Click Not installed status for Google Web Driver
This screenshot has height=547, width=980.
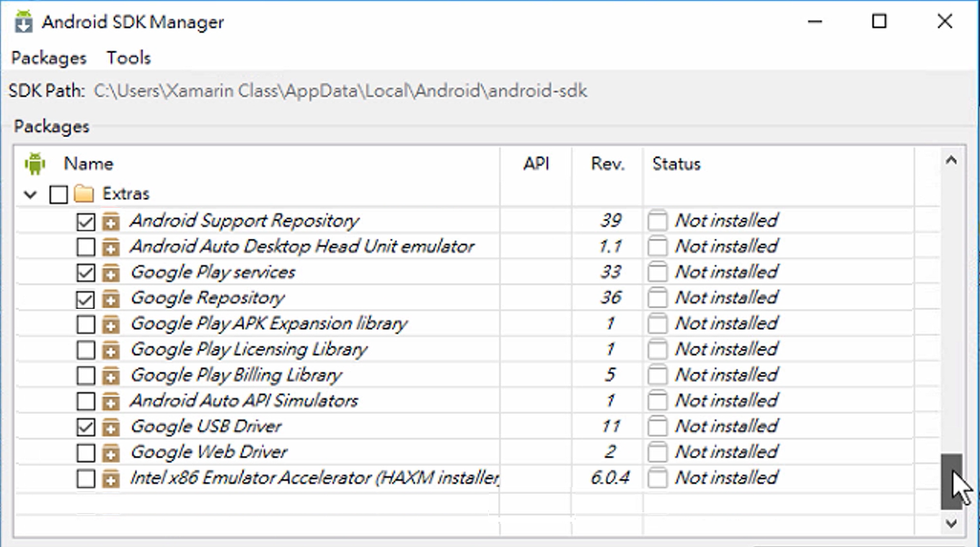tap(726, 452)
